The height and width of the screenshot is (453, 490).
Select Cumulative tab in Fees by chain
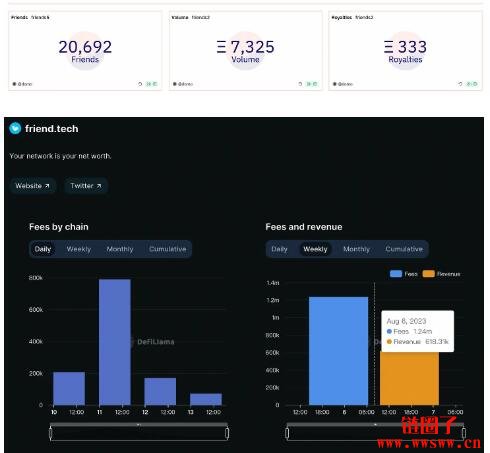[168, 249]
